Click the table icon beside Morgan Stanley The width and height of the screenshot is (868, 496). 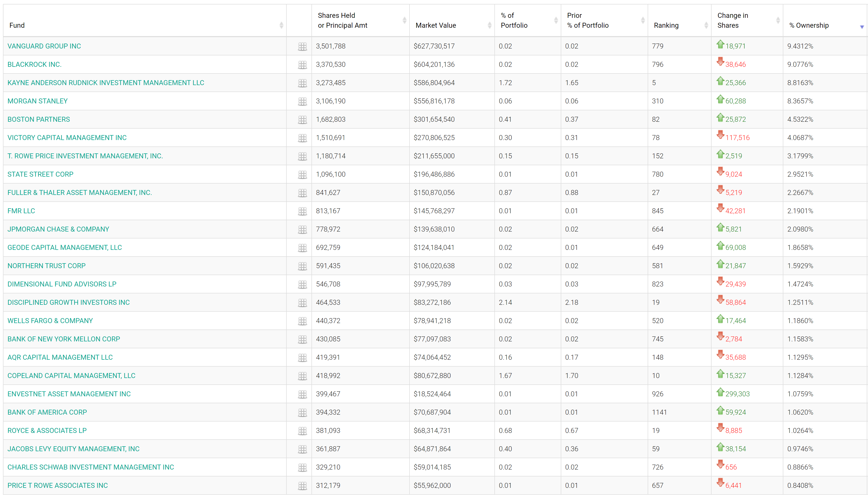(302, 101)
